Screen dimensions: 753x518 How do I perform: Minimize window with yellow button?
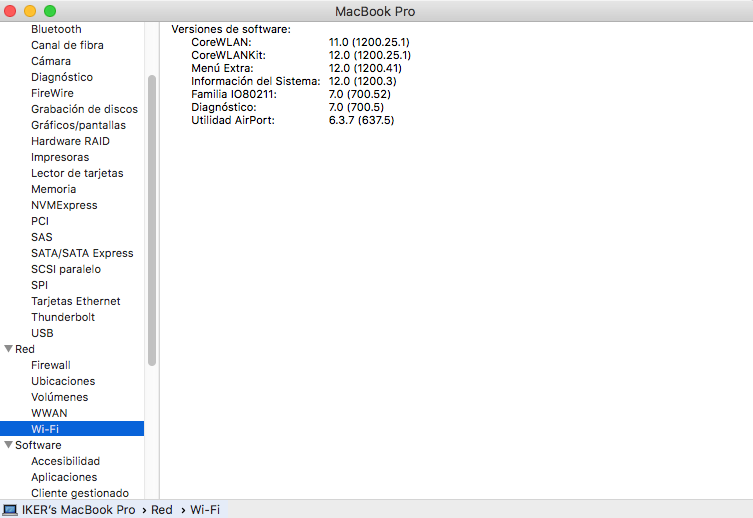point(30,11)
